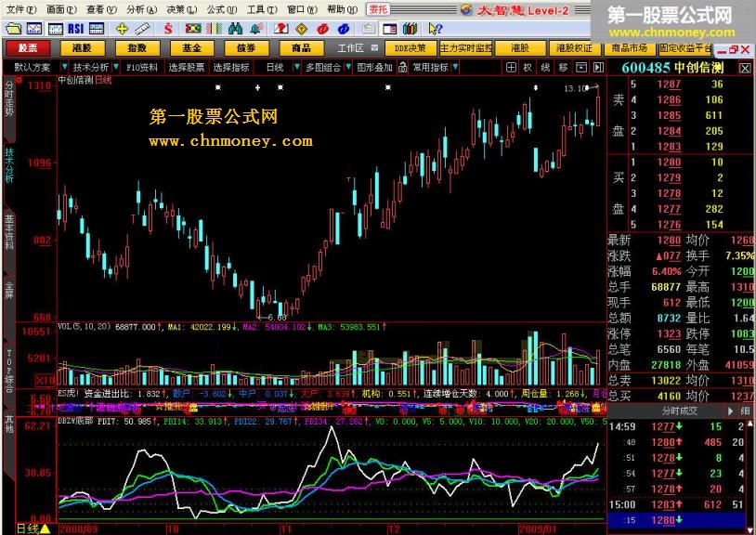Click the binoculars search icon

[x=235, y=29]
